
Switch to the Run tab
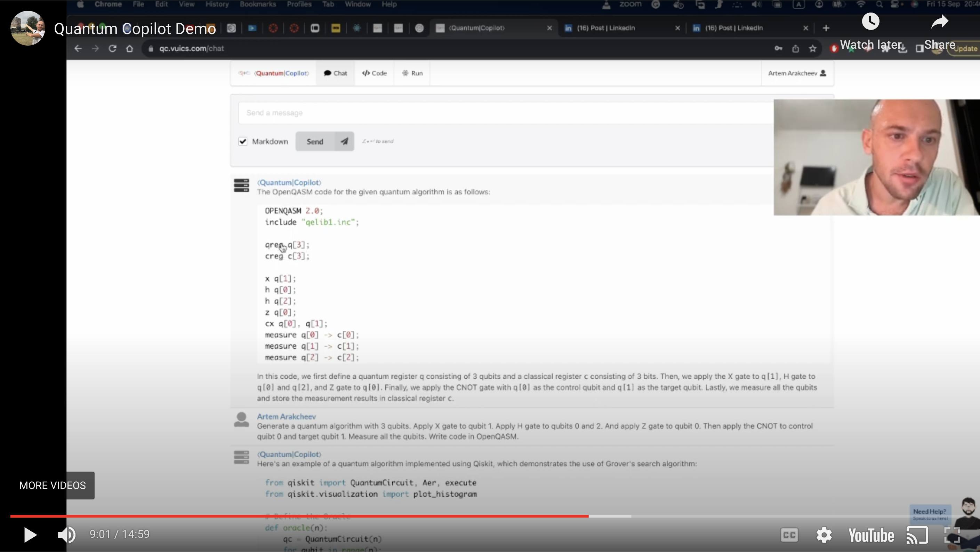coord(412,73)
